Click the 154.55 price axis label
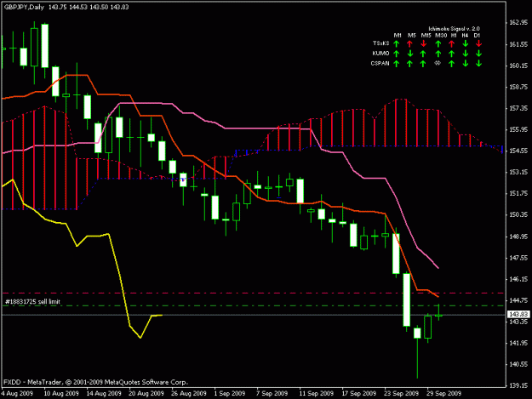Screen dimensions: 532x399 coord(518,151)
